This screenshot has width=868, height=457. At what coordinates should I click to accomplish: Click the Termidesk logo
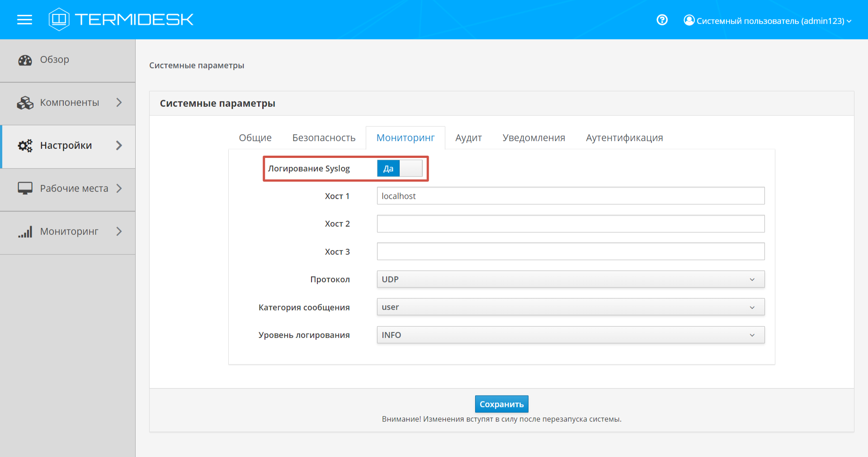coord(121,19)
